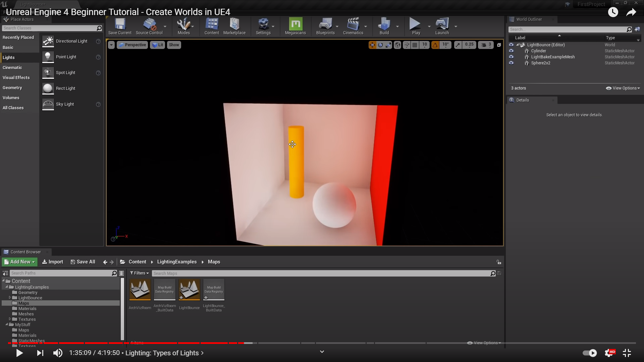
Task: Expand the Add New dropdown button
Action: click(19, 262)
